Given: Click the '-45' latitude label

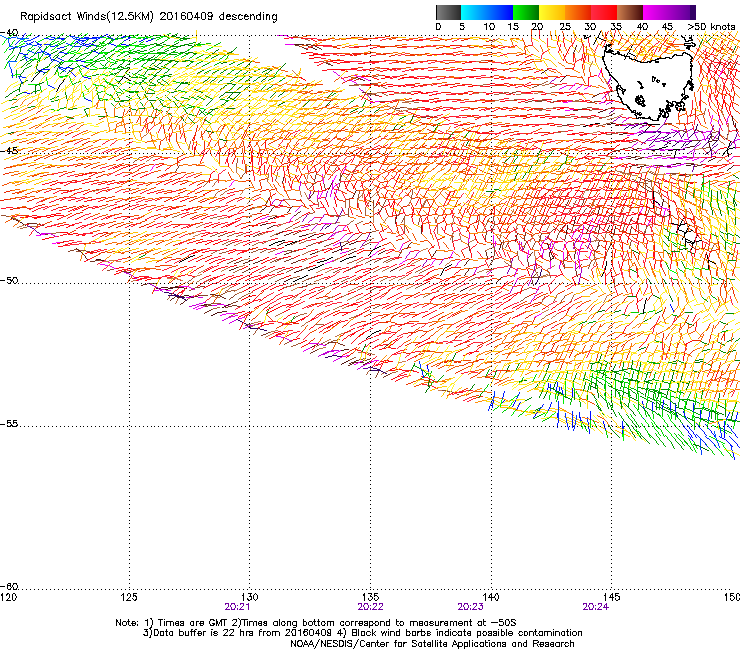Looking at the screenshot, I should click(x=9, y=151).
